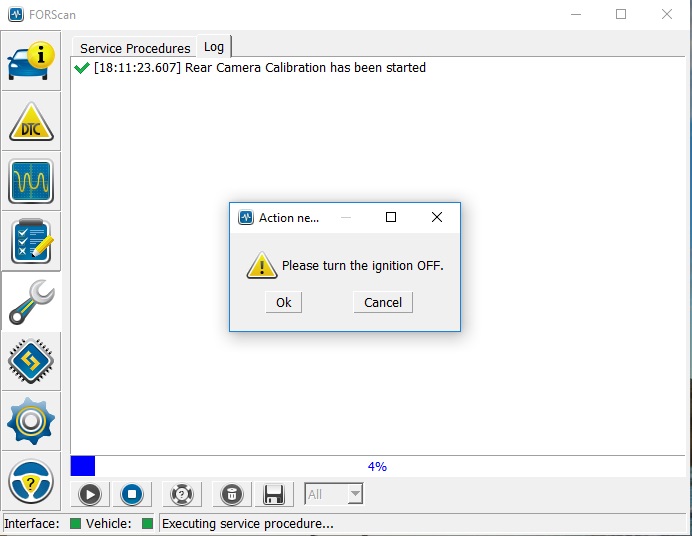Screen dimensions: 692x536
Task: Select the Log tab
Action: [214, 46]
